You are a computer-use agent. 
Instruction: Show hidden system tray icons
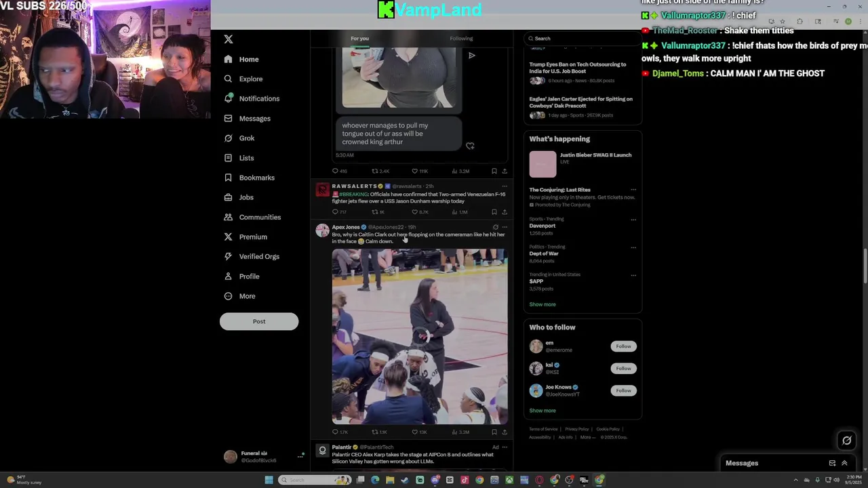pos(795,480)
